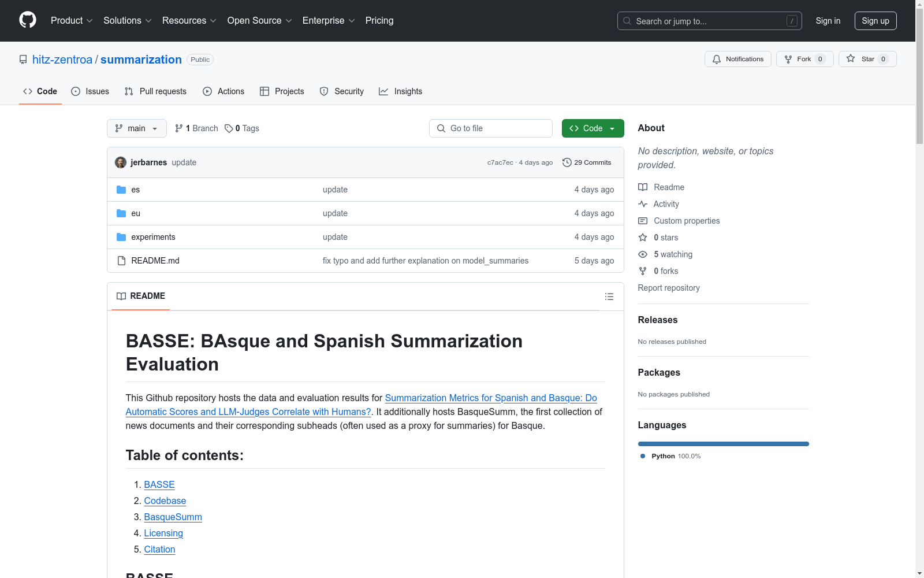Open the Summarization Metrics paper link
Screen dimensions: 924x578
point(491,398)
